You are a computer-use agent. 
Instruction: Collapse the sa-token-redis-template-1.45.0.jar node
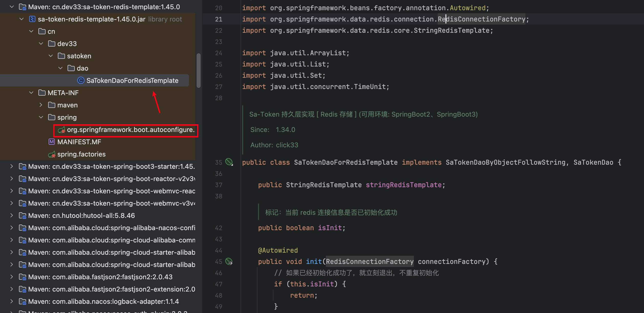22,19
